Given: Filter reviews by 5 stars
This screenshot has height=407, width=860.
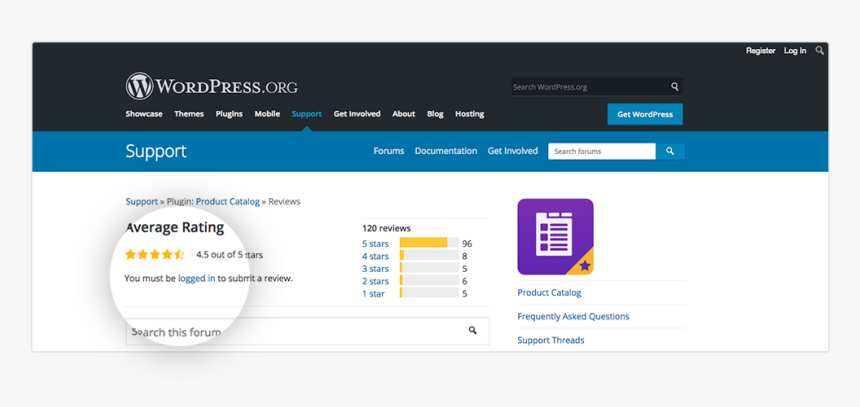Looking at the screenshot, I should tap(375, 243).
